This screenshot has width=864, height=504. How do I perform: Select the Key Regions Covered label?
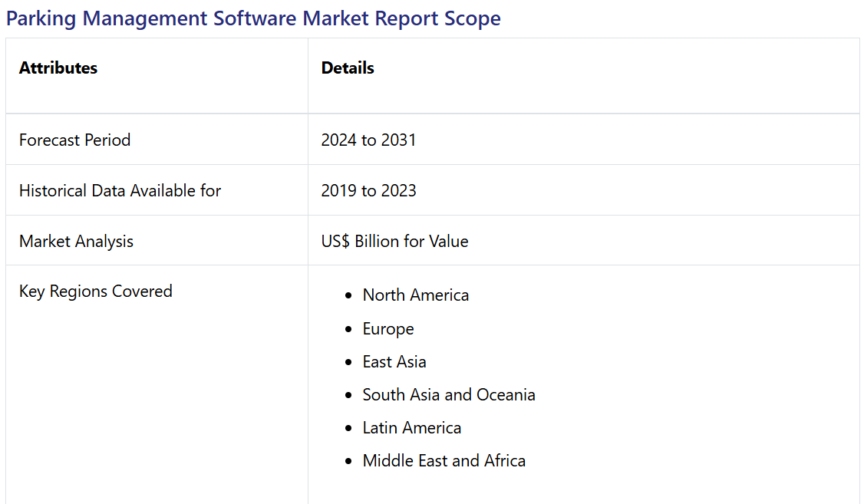click(95, 291)
